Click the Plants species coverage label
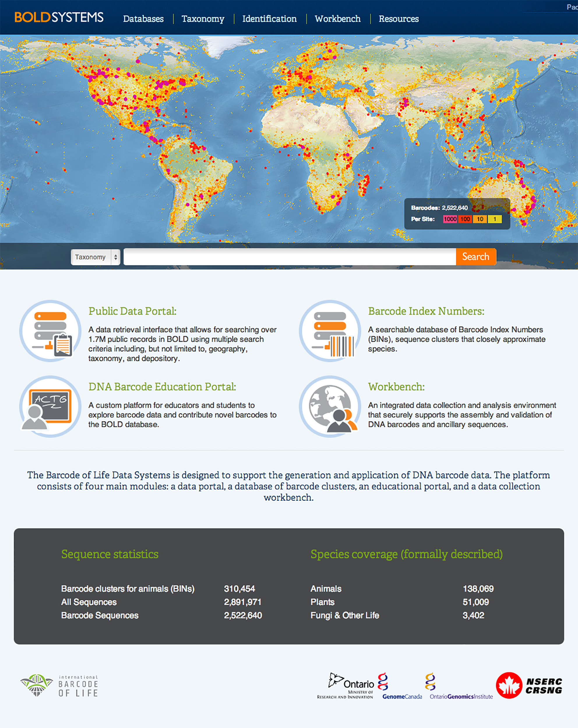The height and width of the screenshot is (728, 578). [323, 602]
